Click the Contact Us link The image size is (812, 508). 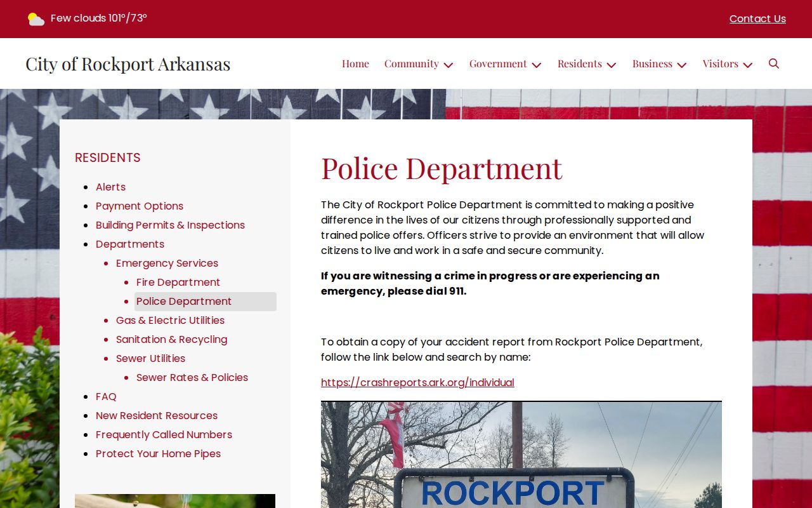757,19
